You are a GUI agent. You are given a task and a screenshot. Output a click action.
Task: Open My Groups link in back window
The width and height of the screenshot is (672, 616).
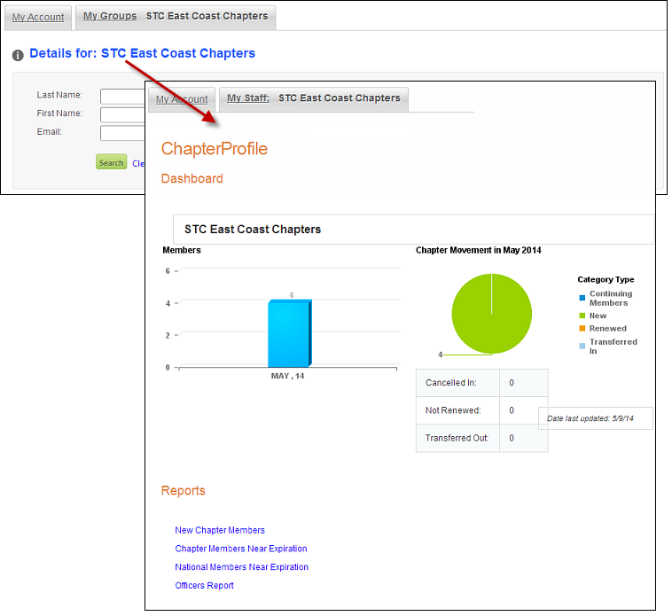click(x=110, y=16)
